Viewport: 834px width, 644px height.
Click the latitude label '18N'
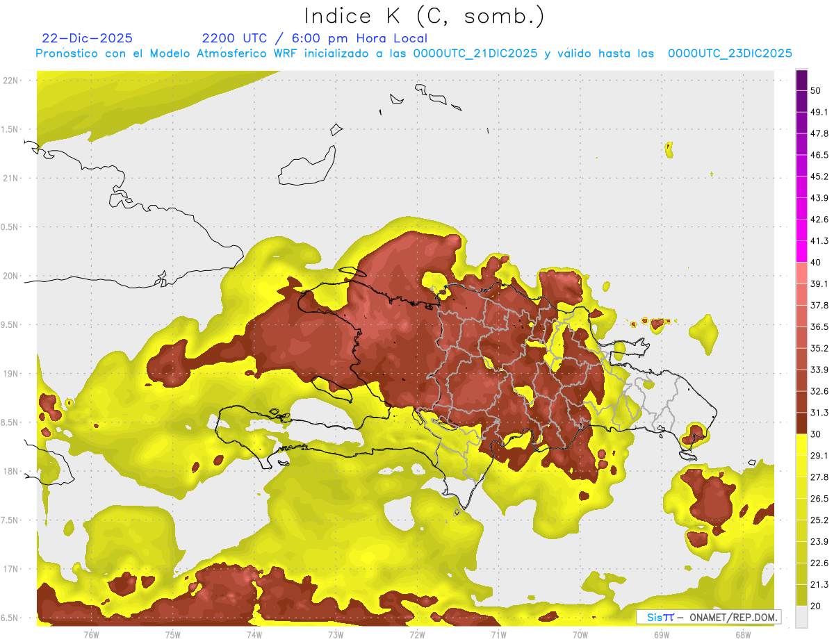[x=10, y=471]
